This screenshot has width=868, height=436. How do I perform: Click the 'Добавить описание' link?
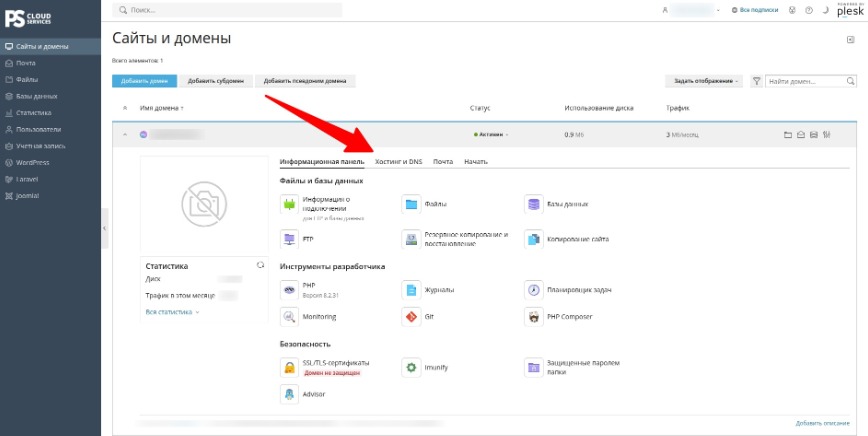click(822, 423)
